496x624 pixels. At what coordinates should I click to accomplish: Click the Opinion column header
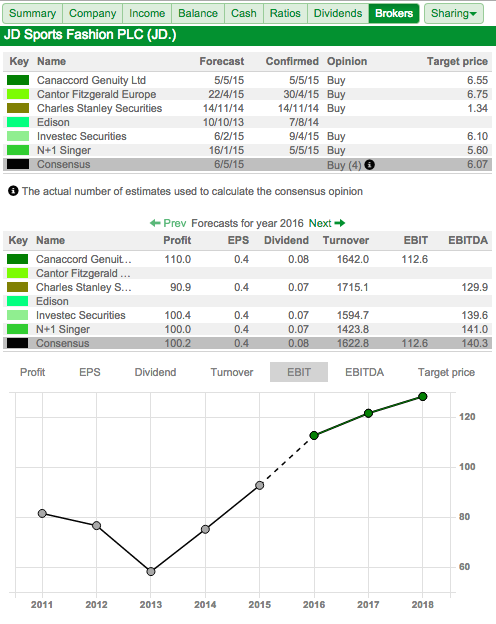347,61
